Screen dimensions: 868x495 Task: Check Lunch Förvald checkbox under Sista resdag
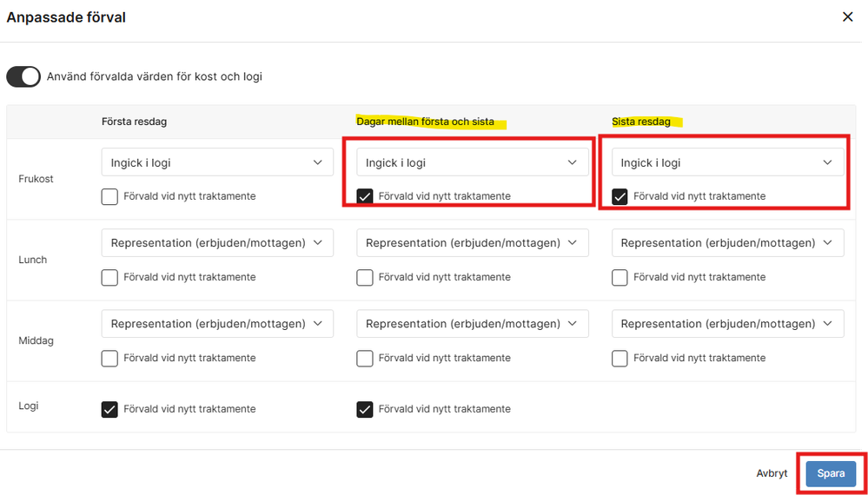pyautogui.click(x=620, y=277)
